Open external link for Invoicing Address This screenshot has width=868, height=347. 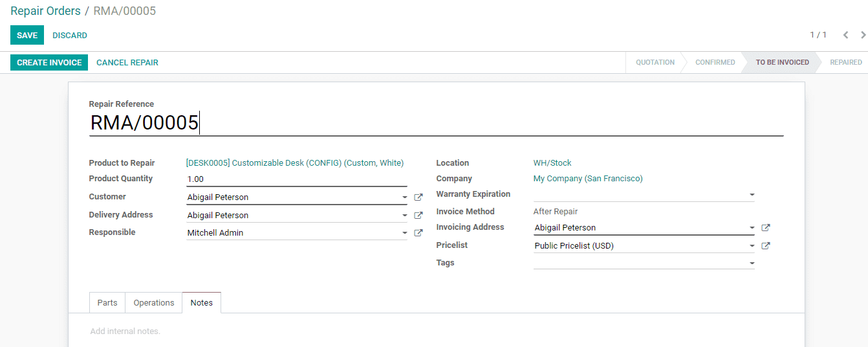tap(766, 228)
